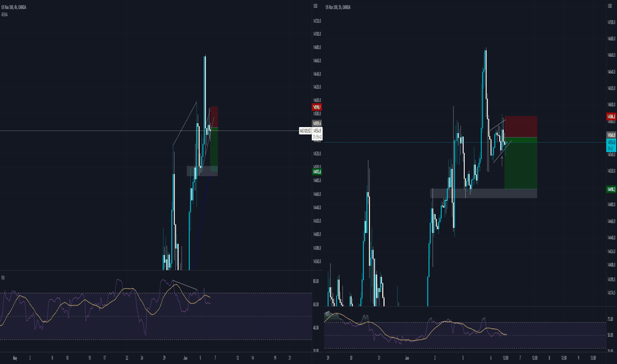Select the red stop zone of the left chart's short position
This screenshot has height=364, width=617.
tap(214, 117)
